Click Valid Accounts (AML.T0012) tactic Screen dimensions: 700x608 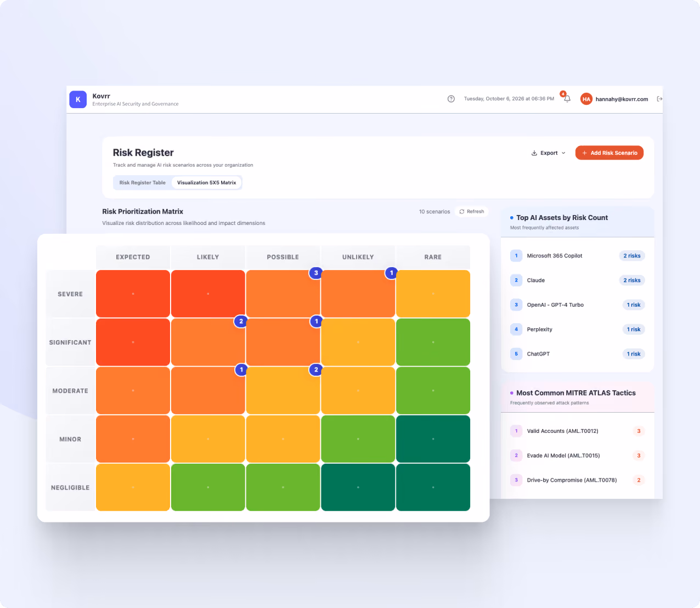(562, 431)
